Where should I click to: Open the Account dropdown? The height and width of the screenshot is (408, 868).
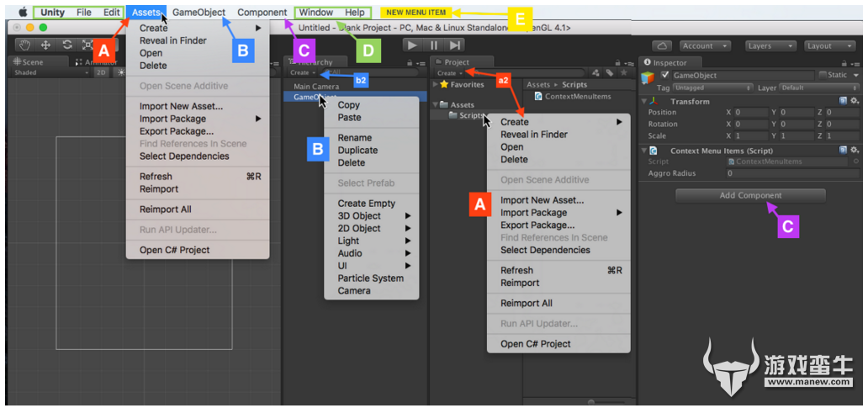705,46
